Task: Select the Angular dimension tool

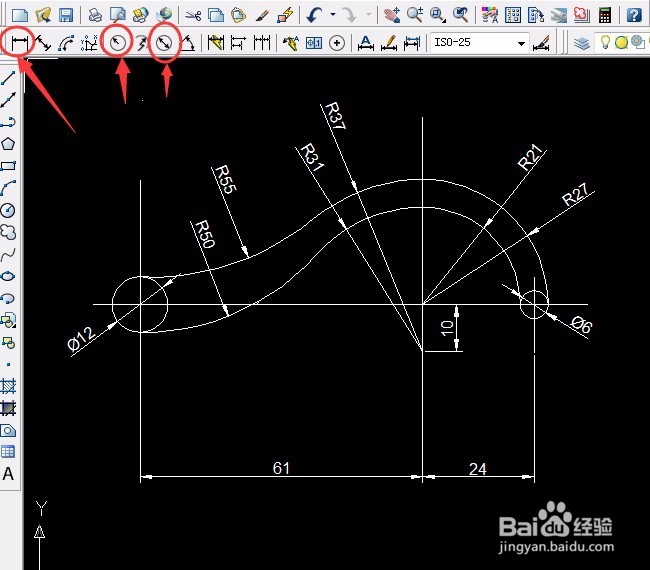Action: coord(187,42)
